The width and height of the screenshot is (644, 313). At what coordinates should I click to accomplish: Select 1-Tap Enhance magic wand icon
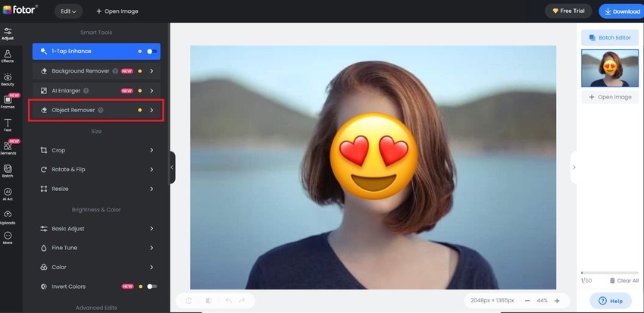[43, 52]
